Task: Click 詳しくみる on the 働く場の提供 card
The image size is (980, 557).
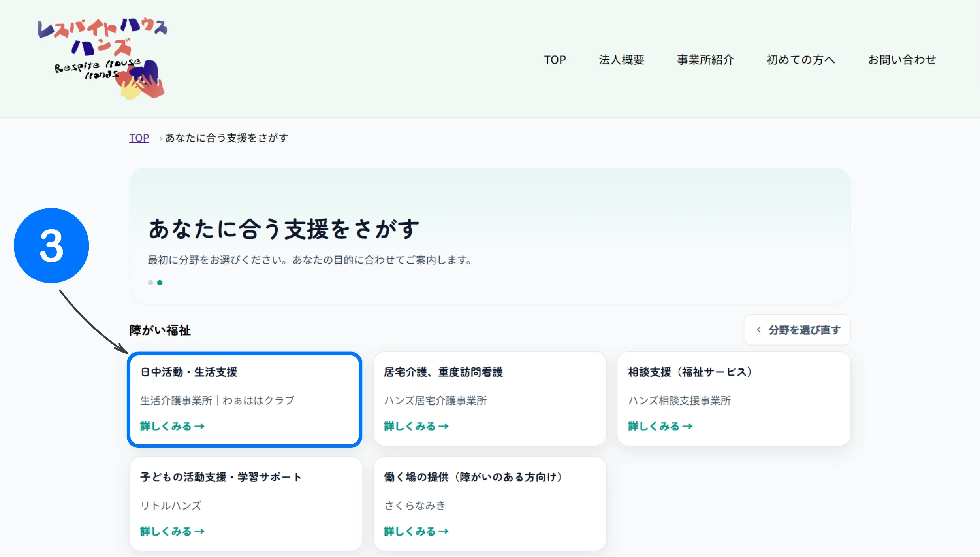Action: (x=416, y=531)
